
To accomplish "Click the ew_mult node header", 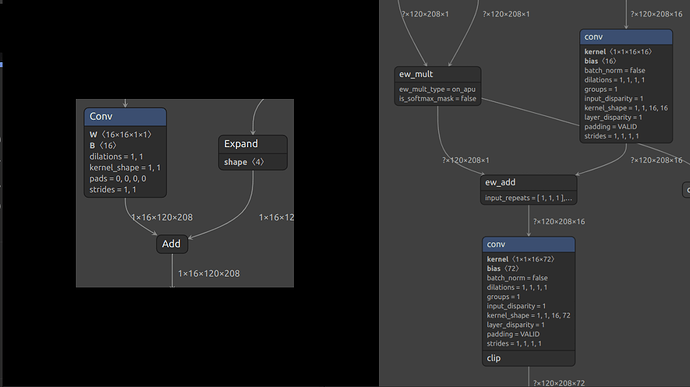I will [437, 74].
